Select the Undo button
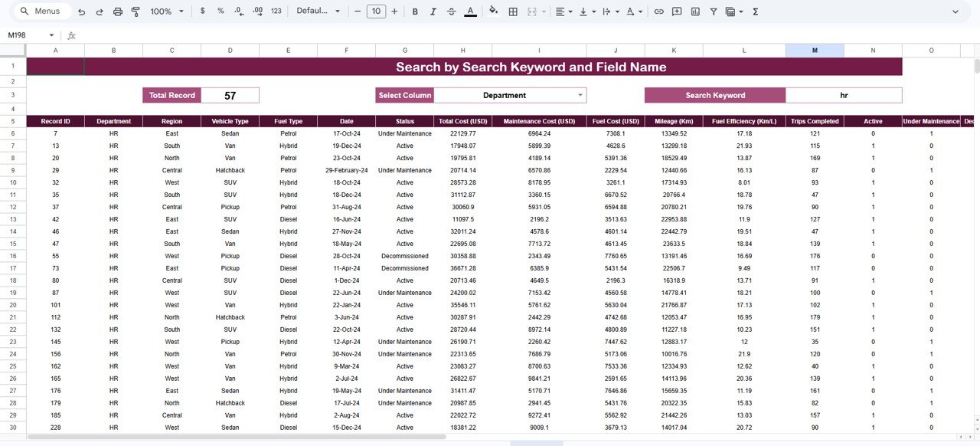 (x=81, y=11)
